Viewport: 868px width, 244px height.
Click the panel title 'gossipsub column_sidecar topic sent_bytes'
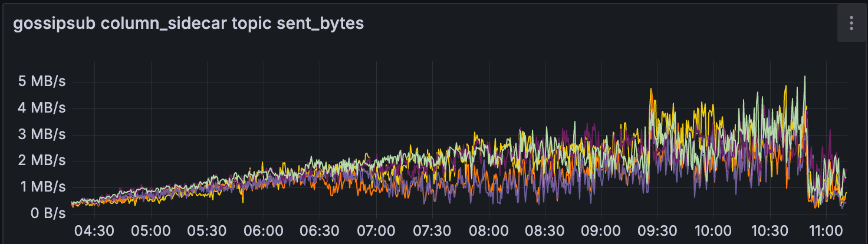click(x=188, y=24)
